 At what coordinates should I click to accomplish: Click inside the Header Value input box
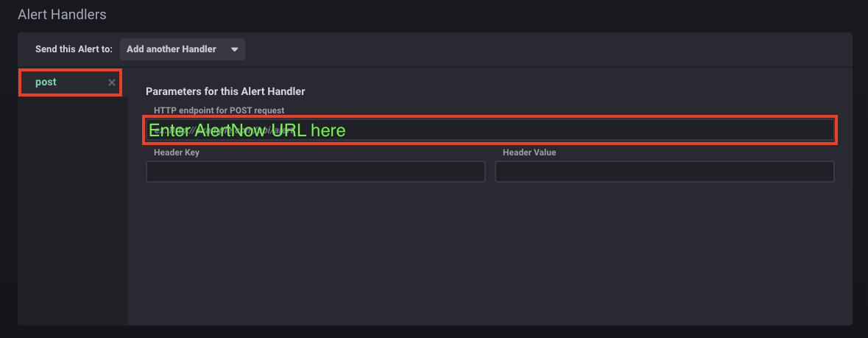pyautogui.click(x=664, y=172)
